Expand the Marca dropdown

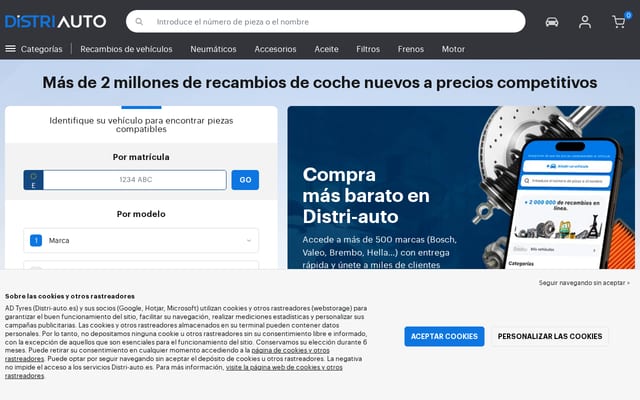pyautogui.click(x=141, y=240)
